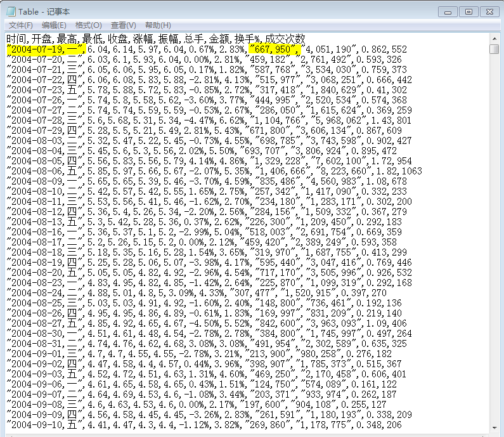Image resolution: width=504 pixels, height=437 pixels.
Task: Click the row dated 2004-08-04
Action: (x=202, y=151)
